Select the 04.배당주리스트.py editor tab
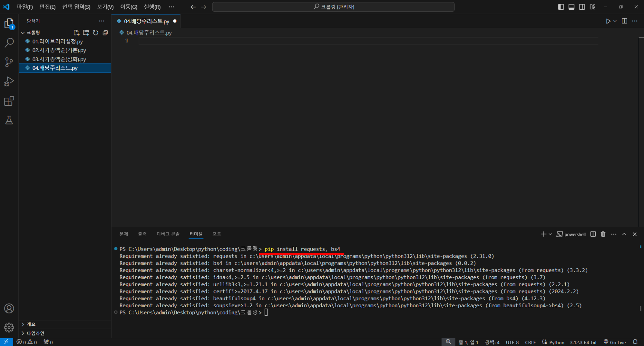 pyautogui.click(x=146, y=21)
